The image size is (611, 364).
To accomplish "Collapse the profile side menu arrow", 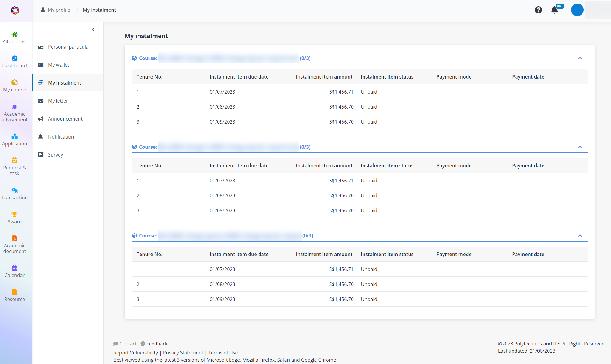I will 93,30.
